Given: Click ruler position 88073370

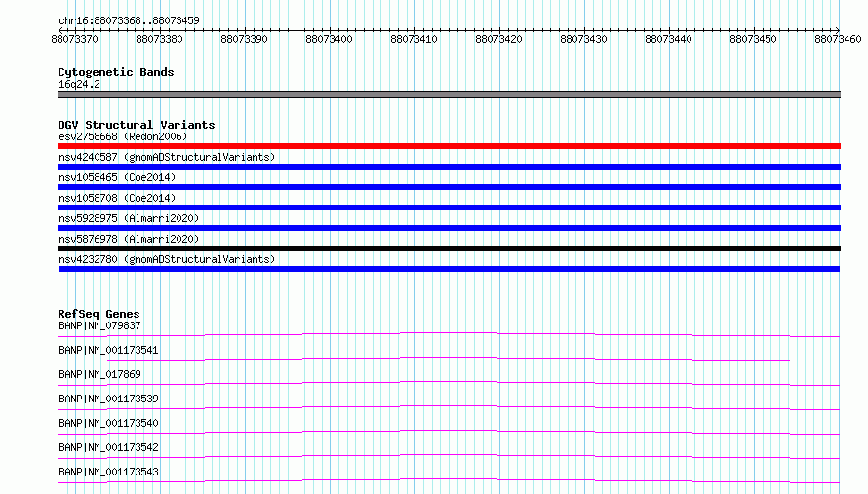Looking at the screenshot, I should (75, 39).
